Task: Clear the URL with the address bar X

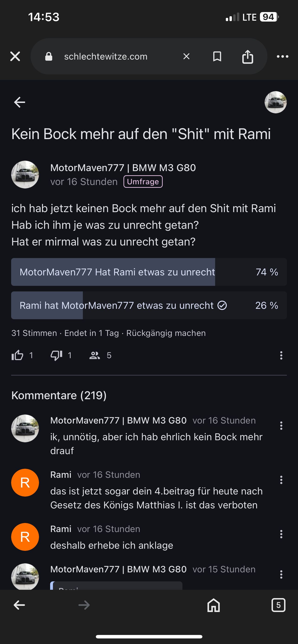Action: tap(186, 57)
